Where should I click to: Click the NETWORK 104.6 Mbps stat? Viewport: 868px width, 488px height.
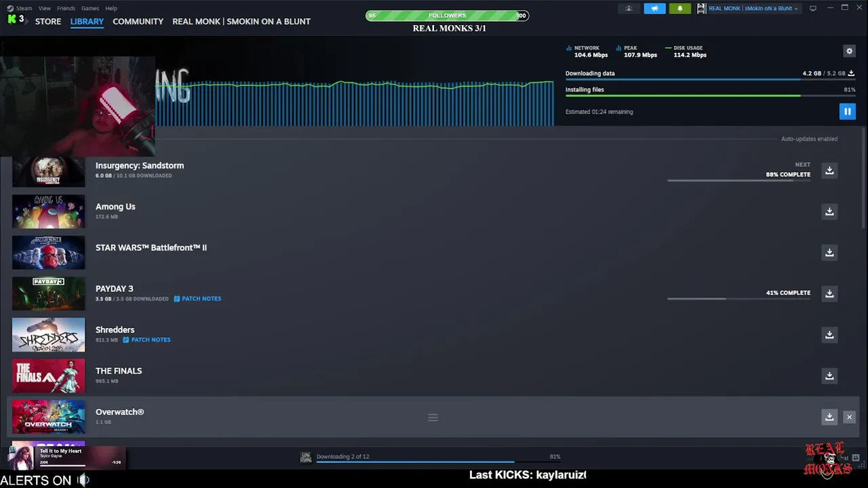(x=587, y=52)
